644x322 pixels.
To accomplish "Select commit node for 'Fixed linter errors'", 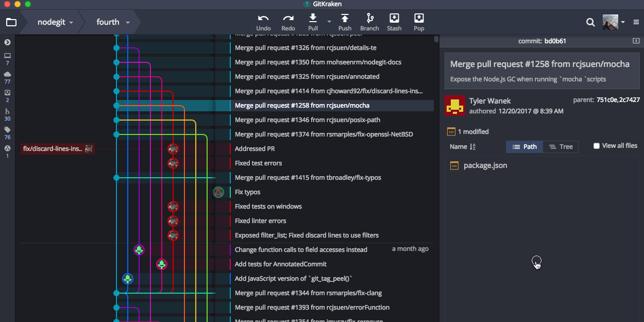I will (173, 221).
